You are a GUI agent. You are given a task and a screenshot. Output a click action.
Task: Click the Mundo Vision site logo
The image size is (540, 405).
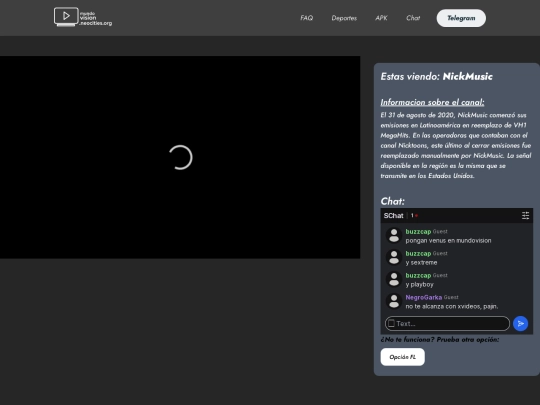click(83, 17)
